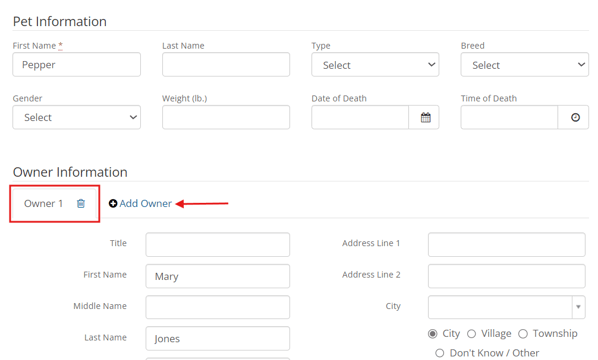Screen dimensions: 598x360
Task: Open the Date of Death calendar picker
Action: [x=426, y=117]
